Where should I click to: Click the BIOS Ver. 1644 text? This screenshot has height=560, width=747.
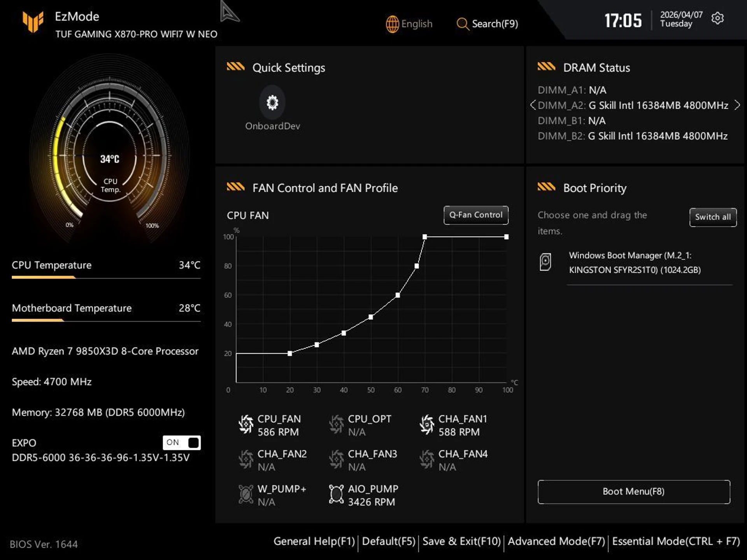[x=44, y=544]
